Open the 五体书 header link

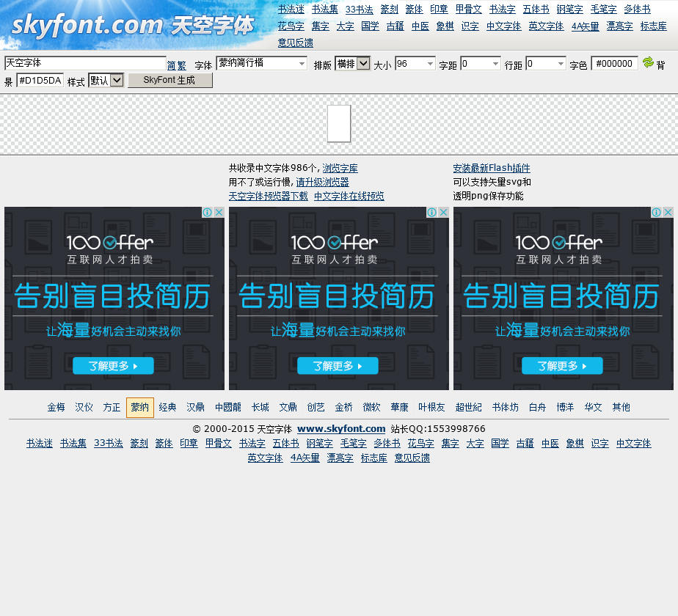tap(536, 9)
